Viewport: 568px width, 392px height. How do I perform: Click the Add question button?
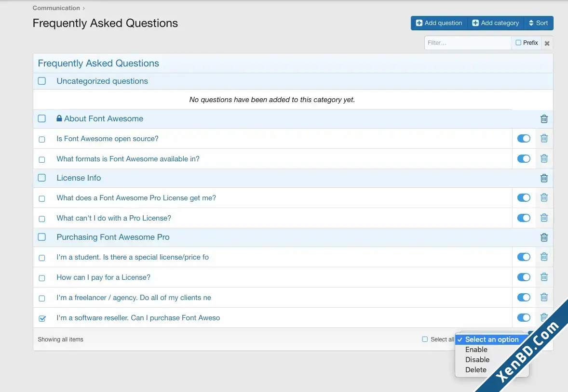click(x=439, y=23)
